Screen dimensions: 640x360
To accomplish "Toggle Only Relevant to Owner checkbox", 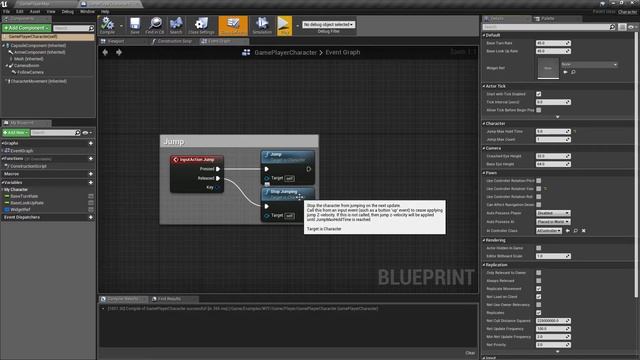I will pyautogui.click(x=539, y=273).
